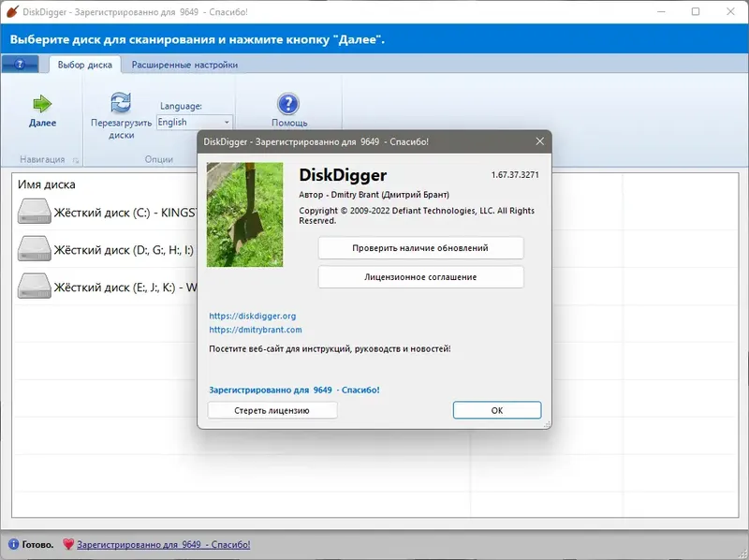This screenshot has width=749, height=560.
Task: Confirm dialog with OK button
Action: (497, 410)
